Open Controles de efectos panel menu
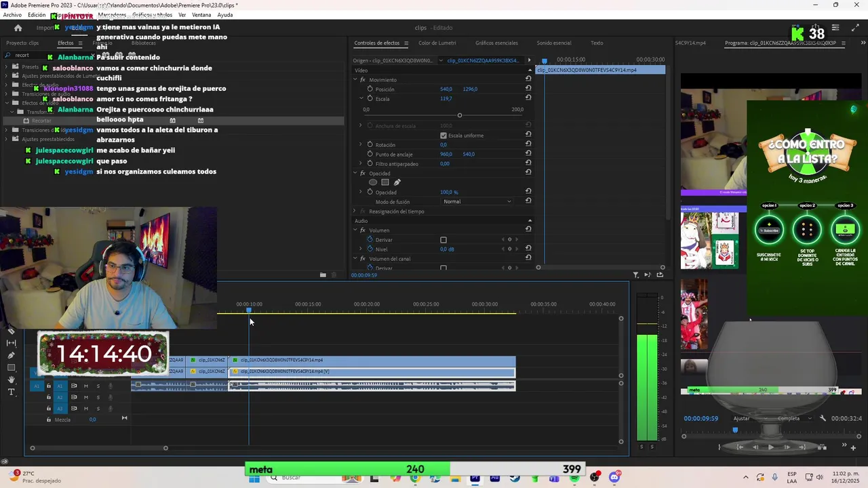 tap(406, 43)
